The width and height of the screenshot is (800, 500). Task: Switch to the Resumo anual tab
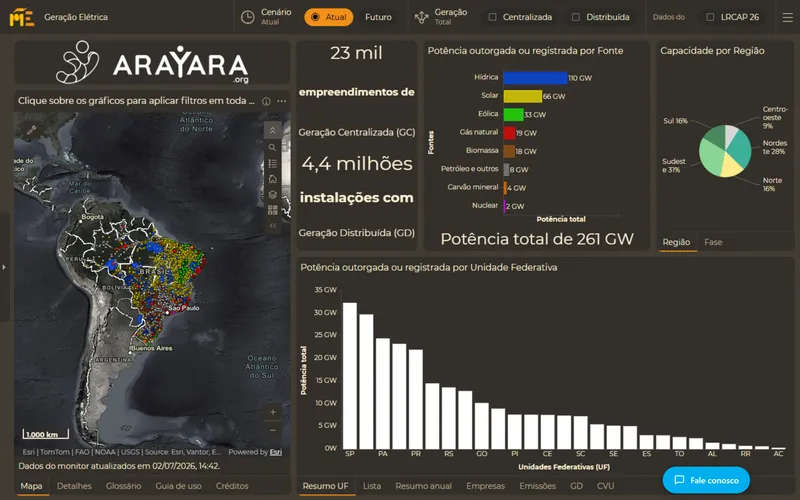pos(423,486)
